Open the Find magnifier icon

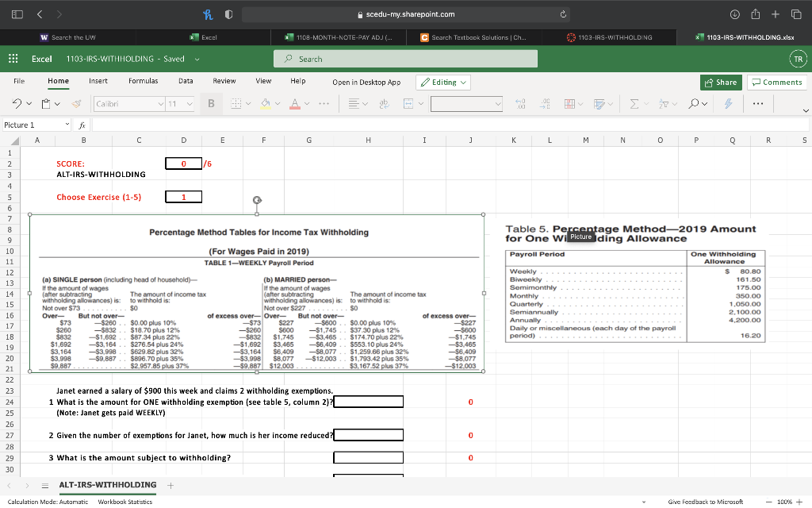694,103
